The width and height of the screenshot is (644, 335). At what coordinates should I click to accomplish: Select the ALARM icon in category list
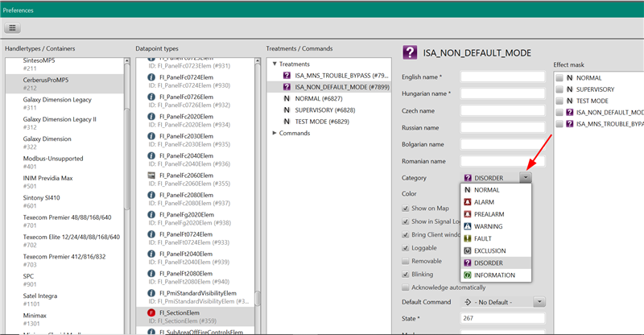point(468,202)
